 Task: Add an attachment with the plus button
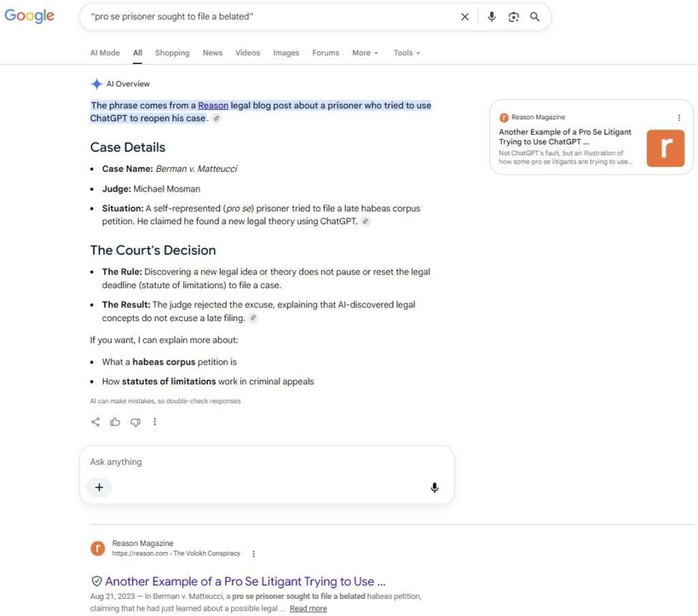point(100,487)
